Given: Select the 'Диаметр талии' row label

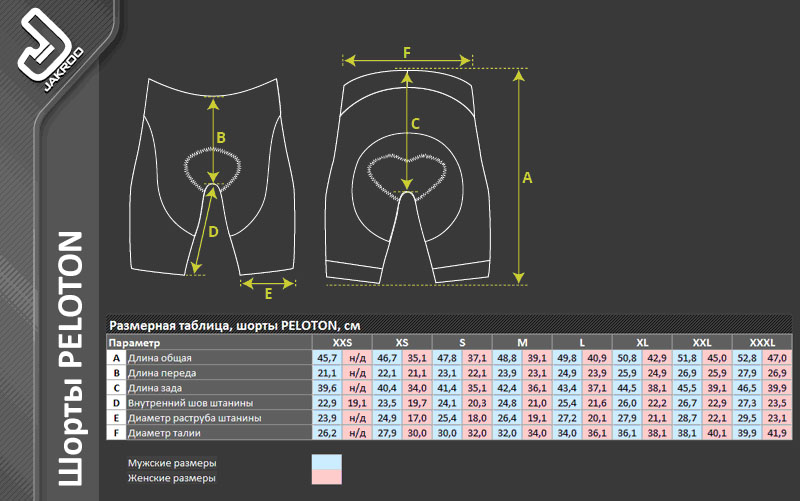Looking at the screenshot, I should pos(164,433).
